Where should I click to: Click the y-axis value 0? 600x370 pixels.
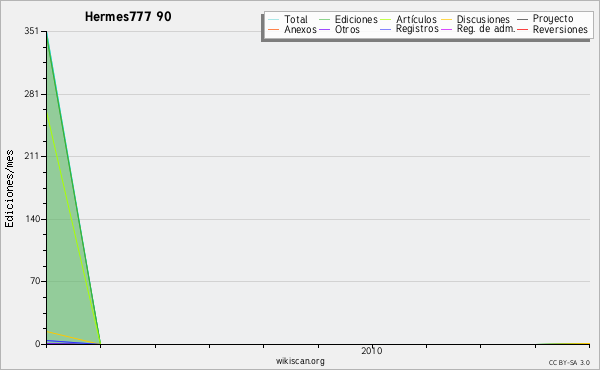coord(38,344)
